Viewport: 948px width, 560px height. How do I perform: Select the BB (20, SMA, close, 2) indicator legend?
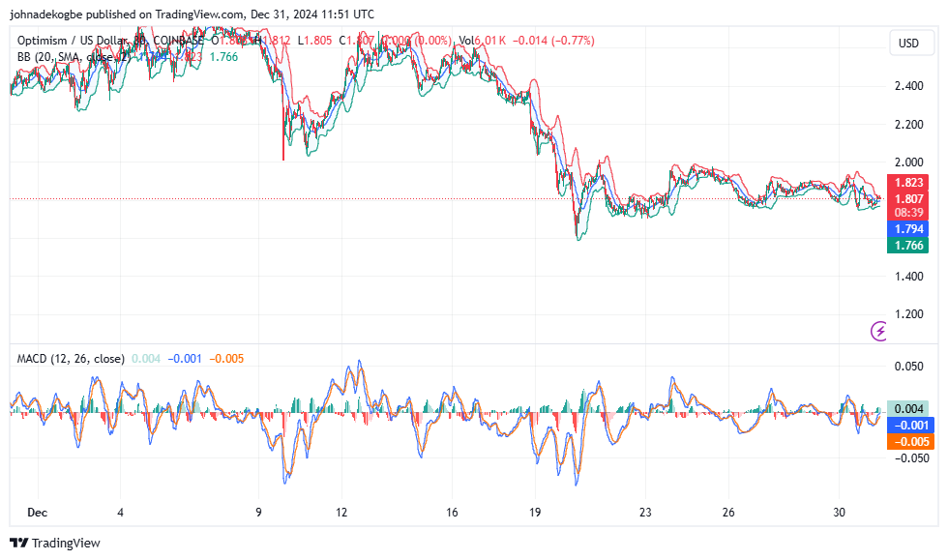click(74, 57)
